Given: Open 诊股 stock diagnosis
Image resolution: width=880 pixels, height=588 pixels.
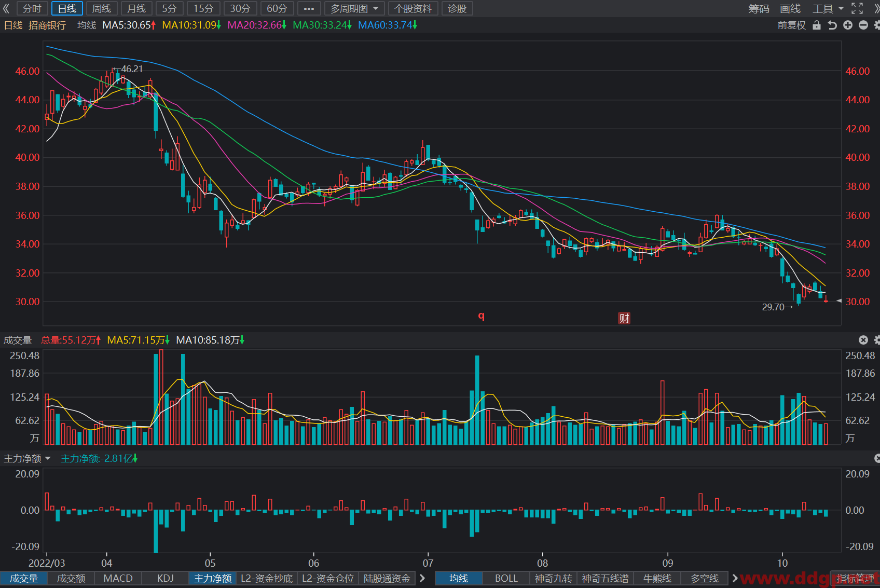Looking at the screenshot, I should pyautogui.click(x=457, y=8).
